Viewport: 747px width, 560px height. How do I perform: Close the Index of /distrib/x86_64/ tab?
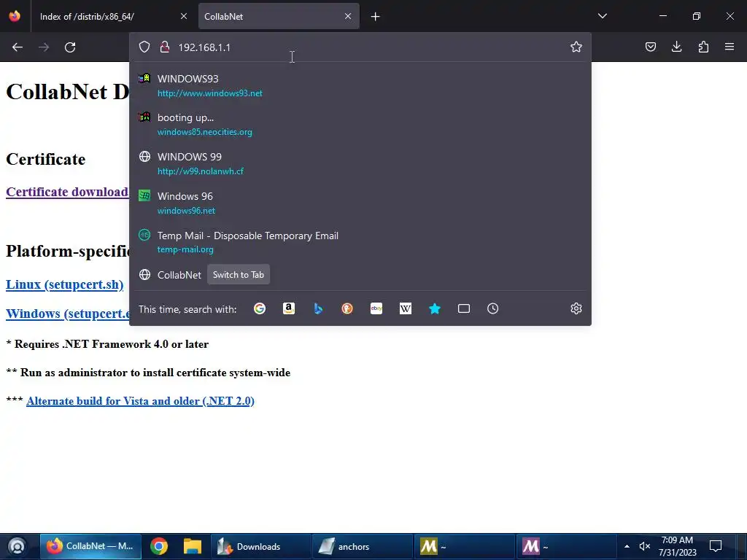184,16
